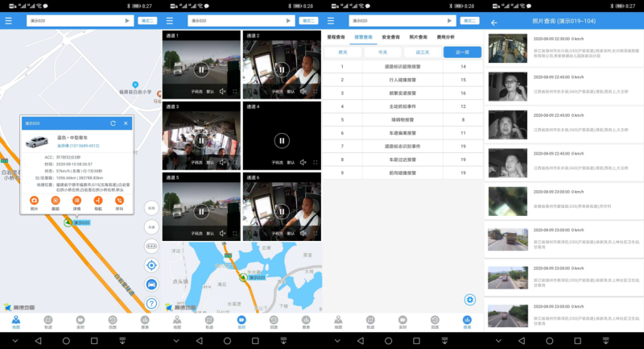This screenshot has height=349, width=644.
Task: Switch to 报警查询 report tab
Action: tap(364, 37)
